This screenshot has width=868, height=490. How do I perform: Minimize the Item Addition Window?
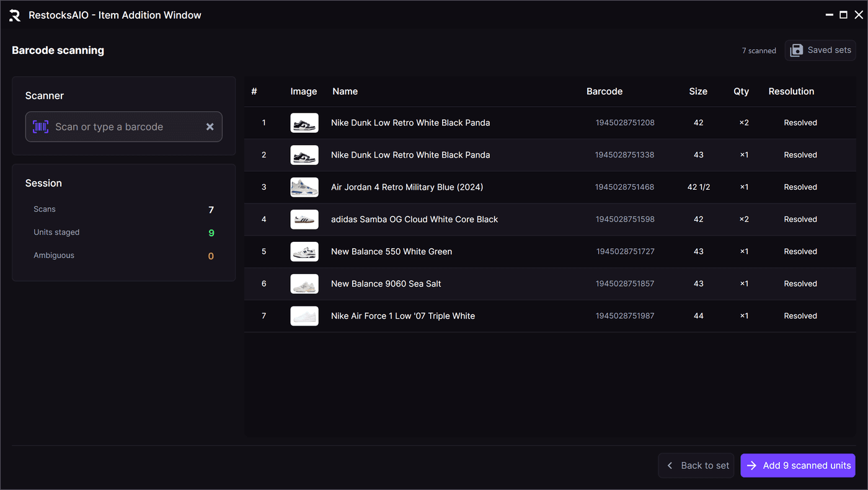click(830, 15)
